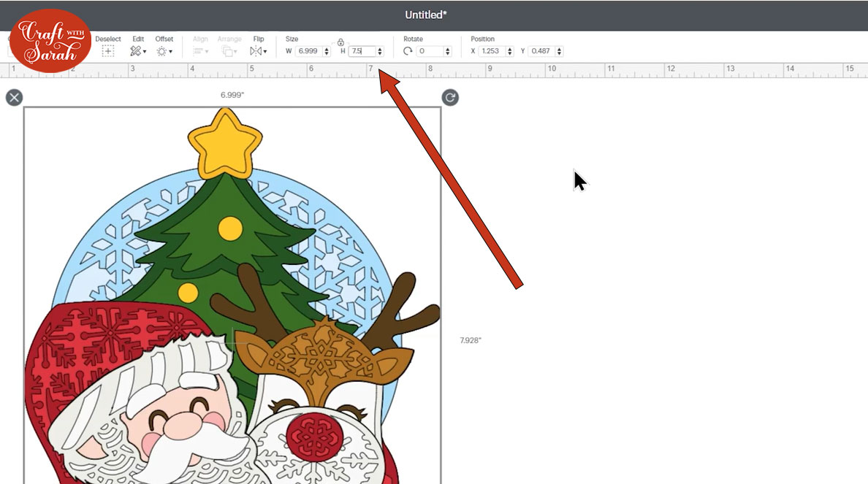This screenshot has height=484, width=868.
Task: Click the Rotate stepper arrows
Action: pos(448,51)
